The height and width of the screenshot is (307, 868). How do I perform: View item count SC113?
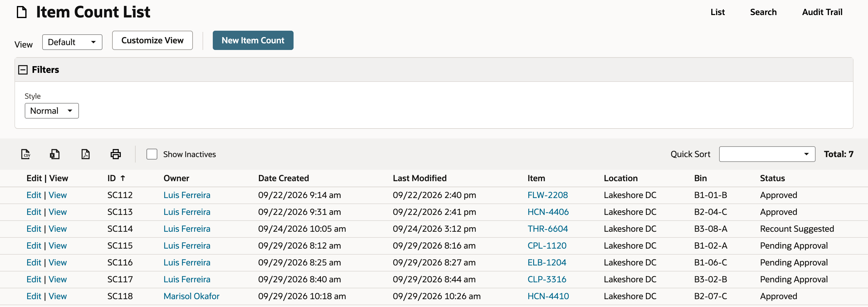58,212
